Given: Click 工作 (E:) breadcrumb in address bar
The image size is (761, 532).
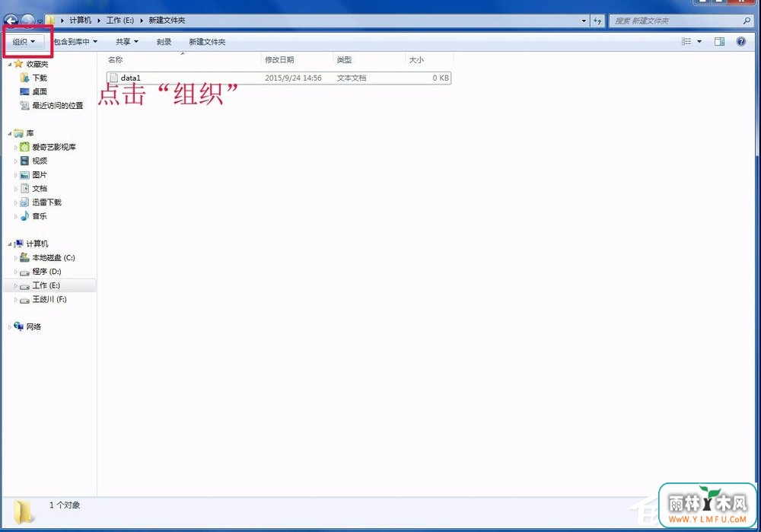Looking at the screenshot, I should [x=120, y=21].
